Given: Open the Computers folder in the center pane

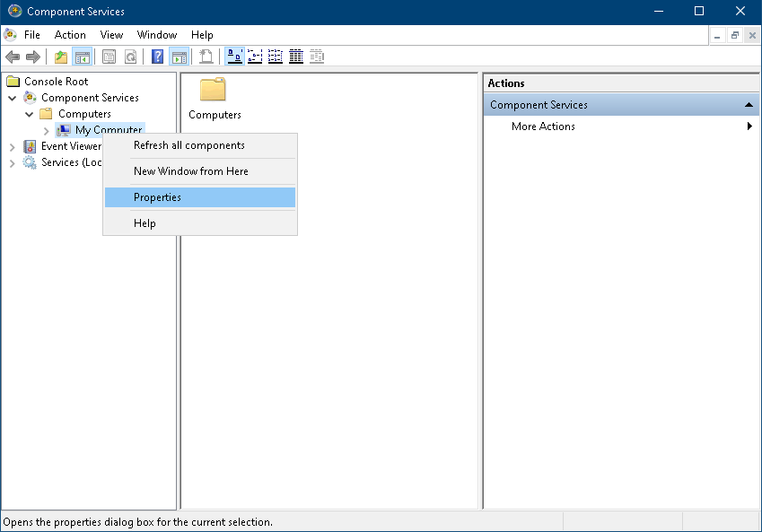Looking at the screenshot, I should click(x=214, y=98).
